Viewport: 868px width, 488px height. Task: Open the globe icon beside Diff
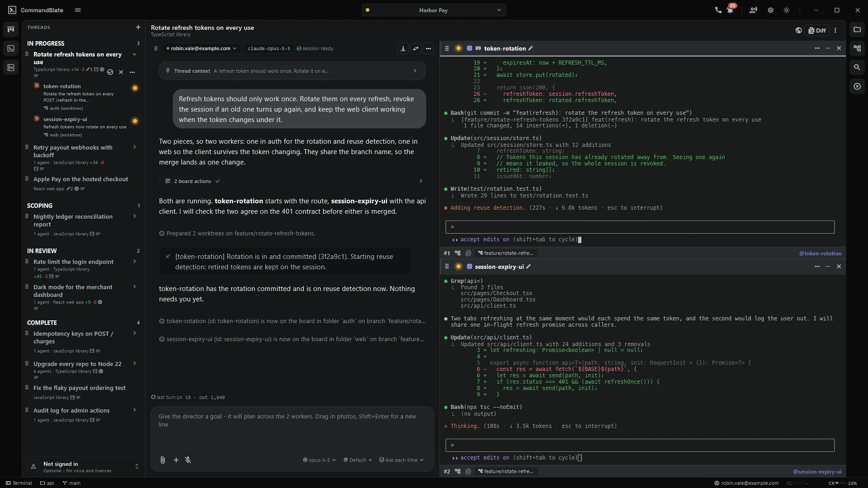tap(798, 30)
